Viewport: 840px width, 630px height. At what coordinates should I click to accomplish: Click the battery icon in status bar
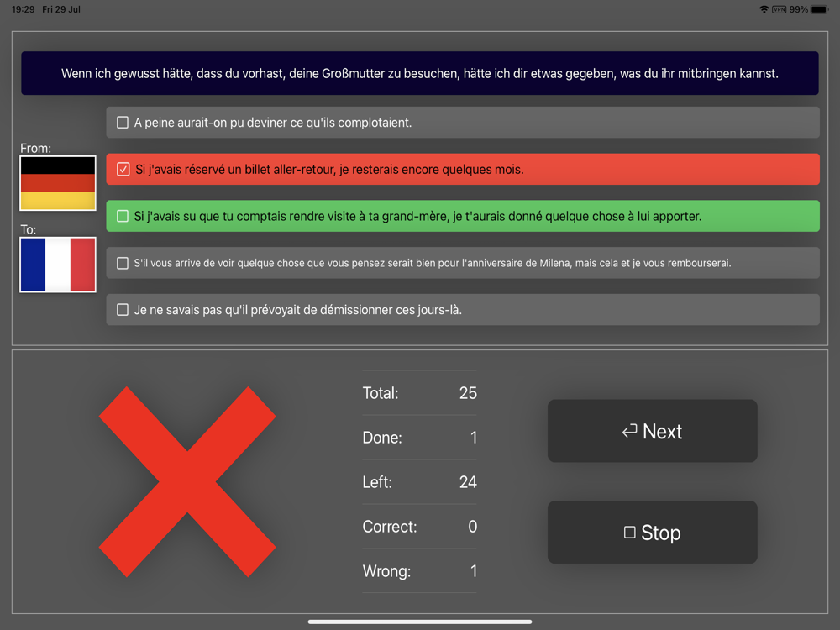(x=820, y=9)
